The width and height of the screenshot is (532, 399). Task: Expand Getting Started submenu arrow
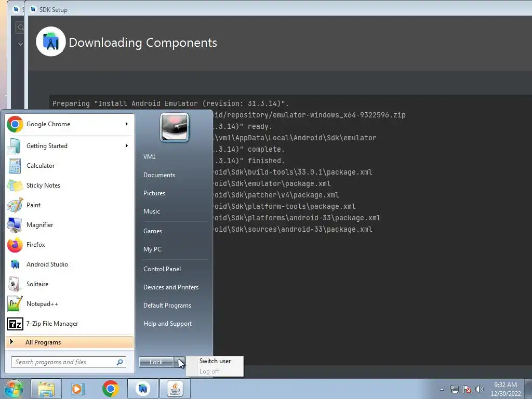point(127,146)
